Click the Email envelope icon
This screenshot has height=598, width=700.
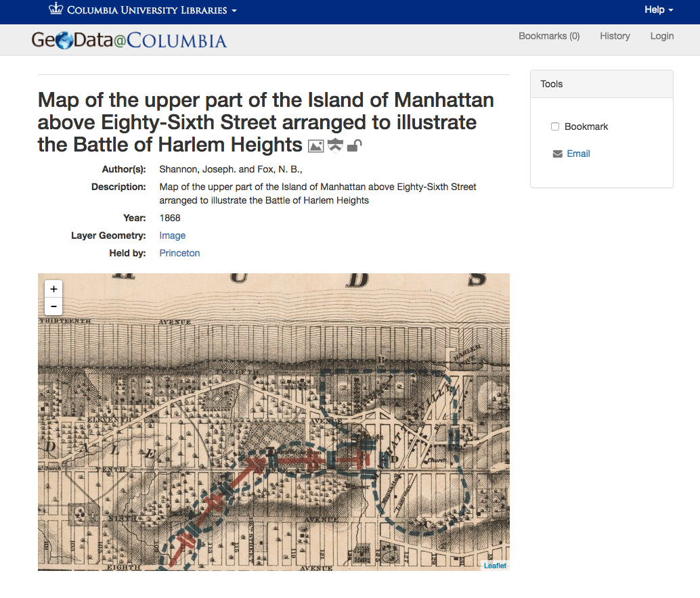point(558,154)
